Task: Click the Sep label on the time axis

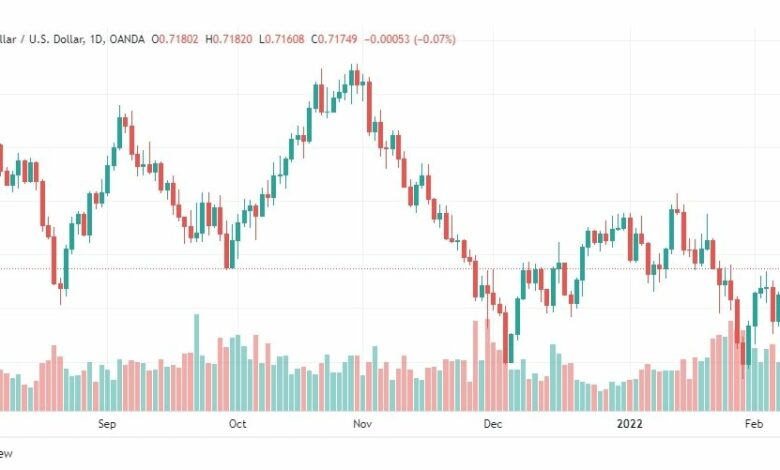Action: point(107,424)
